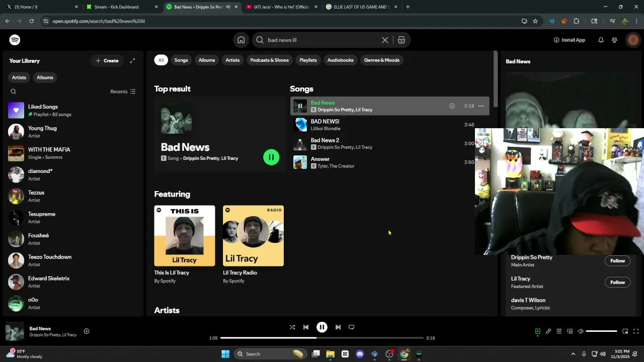Follow Lil Tracy featured artist
The width and height of the screenshot is (644, 362).
(x=617, y=282)
